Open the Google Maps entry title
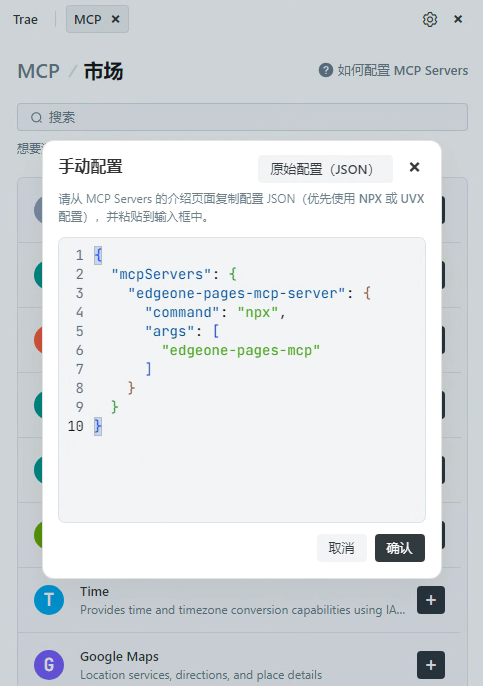The height and width of the screenshot is (686, 483). pos(119,657)
